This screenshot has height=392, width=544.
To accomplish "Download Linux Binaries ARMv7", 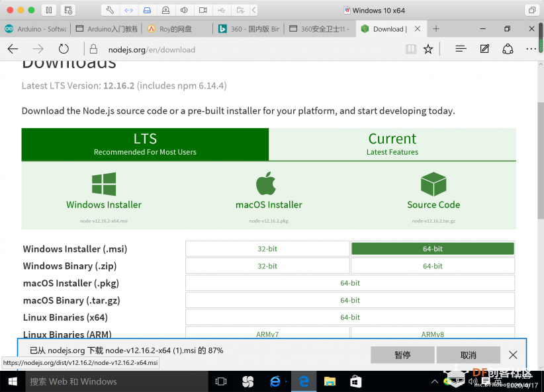I will coord(267,333).
